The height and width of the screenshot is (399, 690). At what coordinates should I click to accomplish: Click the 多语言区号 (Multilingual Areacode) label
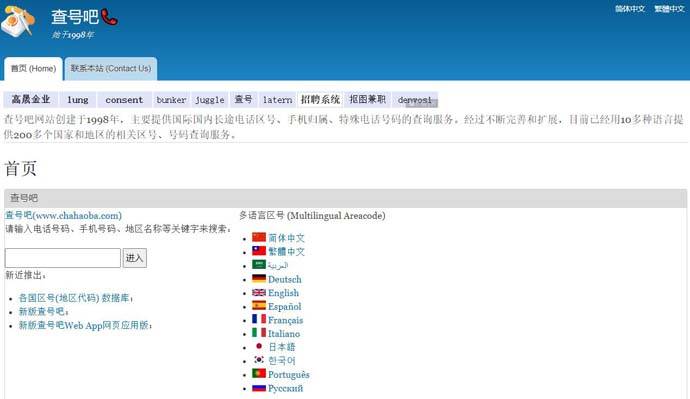312,216
